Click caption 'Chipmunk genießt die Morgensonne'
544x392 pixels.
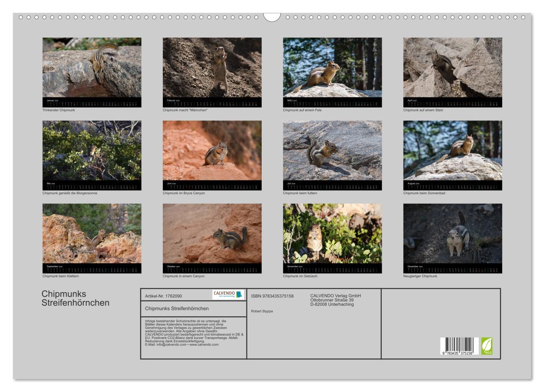pyautogui.click(x=70, y=193)
